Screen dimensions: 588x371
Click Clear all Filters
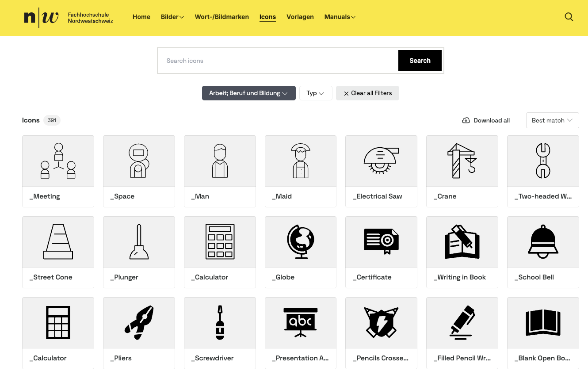[x=367, y=93]
